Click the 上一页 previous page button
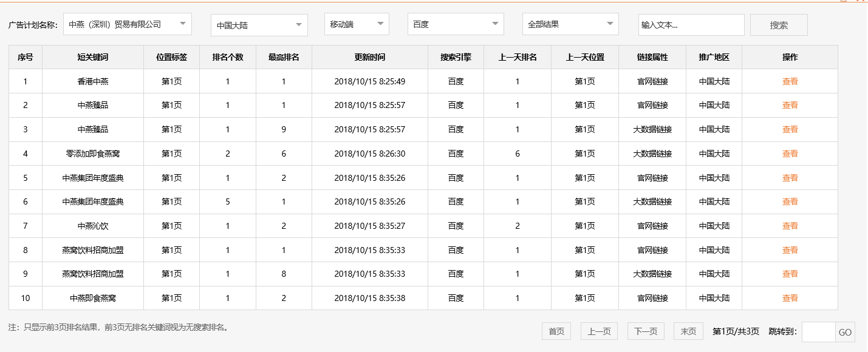 click(599, 331)
